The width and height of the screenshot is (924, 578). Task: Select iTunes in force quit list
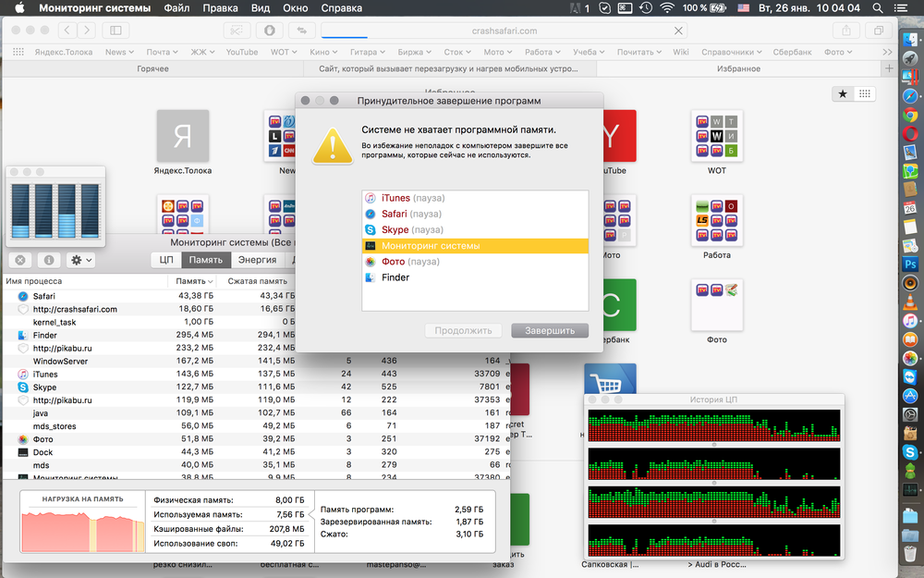click(x=475, y=198)
